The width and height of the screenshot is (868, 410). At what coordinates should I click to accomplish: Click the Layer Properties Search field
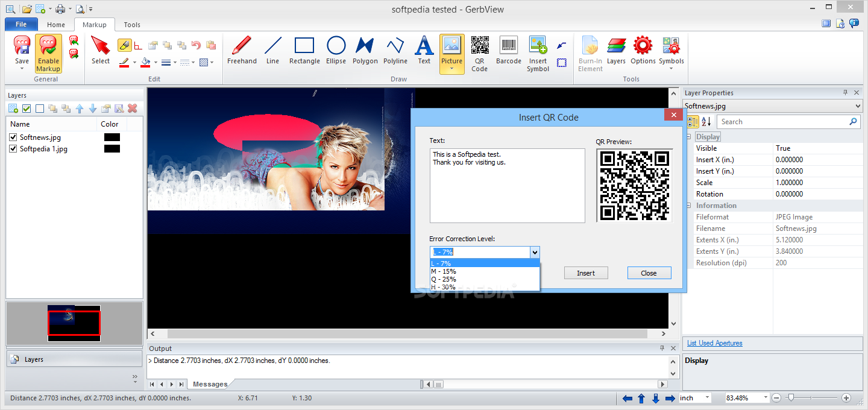(x=787, y=122)
